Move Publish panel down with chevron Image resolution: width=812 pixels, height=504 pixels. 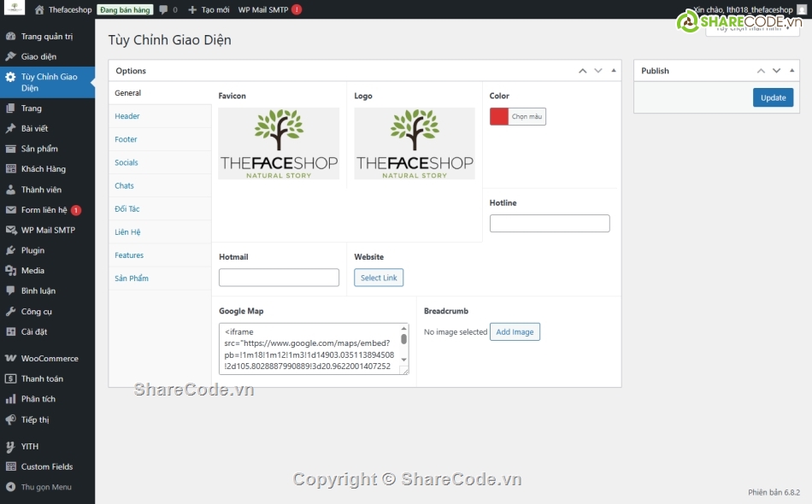pos(776,71)
